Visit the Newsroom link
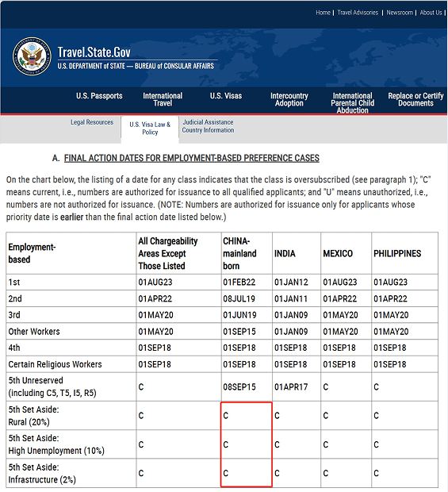Viewport: 448px width, 492px height. tap(400, 13)
